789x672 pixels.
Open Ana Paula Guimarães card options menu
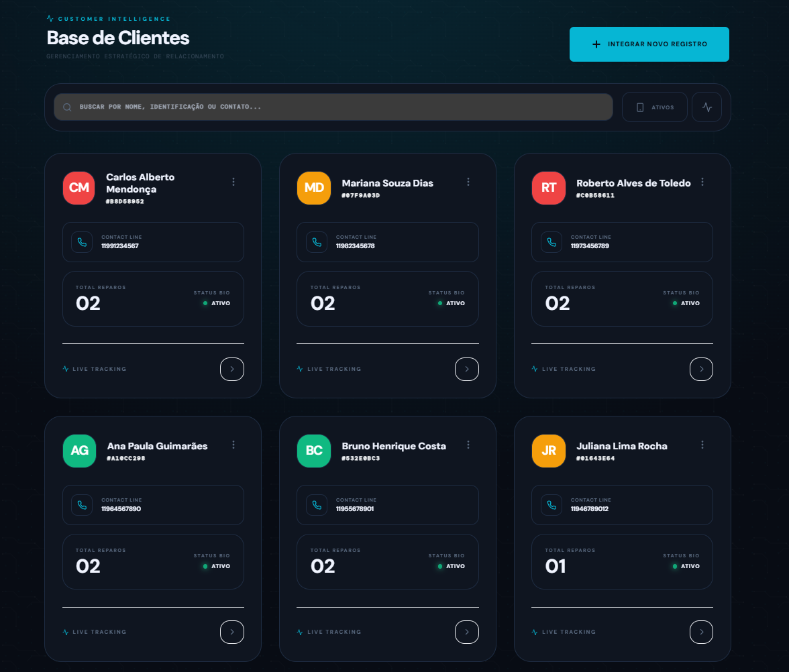click(233, 445)
